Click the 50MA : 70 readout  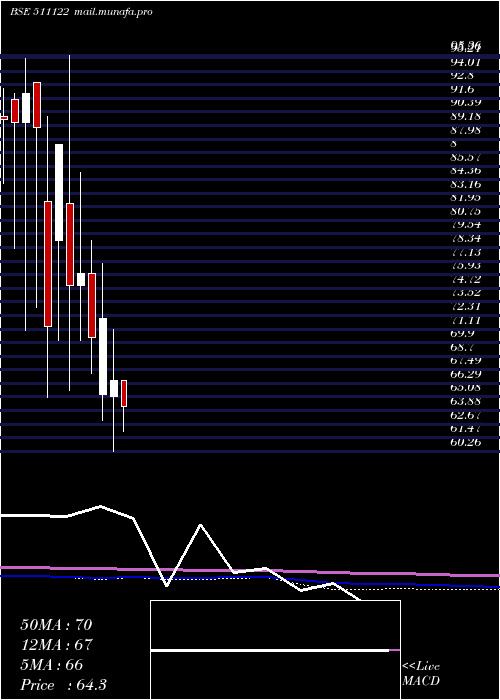(x=56, y=625)
